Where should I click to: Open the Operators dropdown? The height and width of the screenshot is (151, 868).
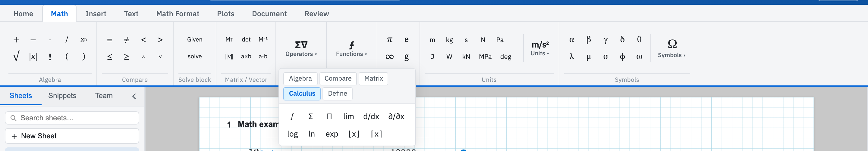coord(301,48)
